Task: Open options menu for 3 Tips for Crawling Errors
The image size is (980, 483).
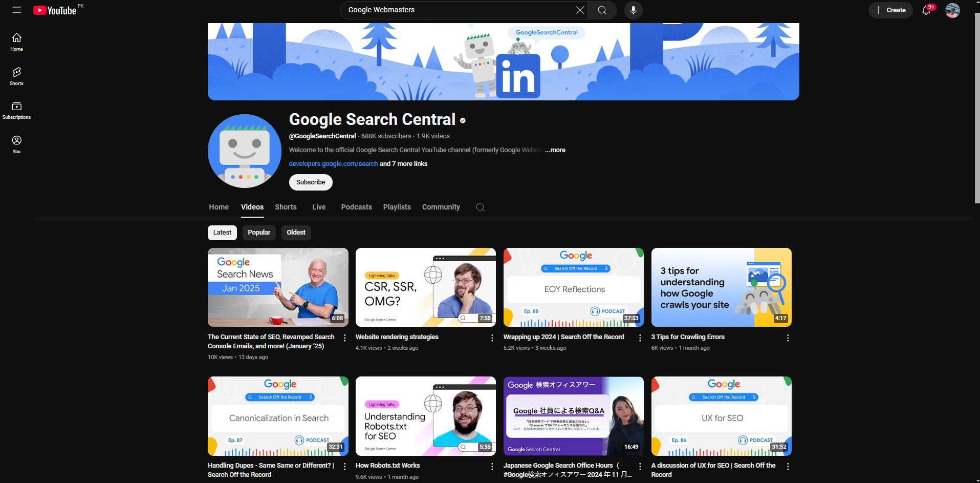Action: 787,338
